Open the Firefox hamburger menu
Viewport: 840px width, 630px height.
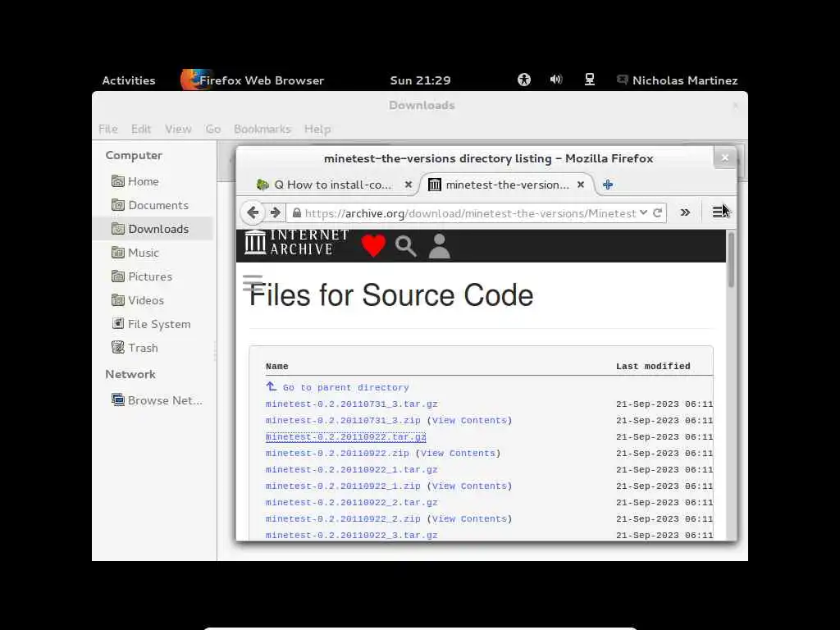coord(719,212)
